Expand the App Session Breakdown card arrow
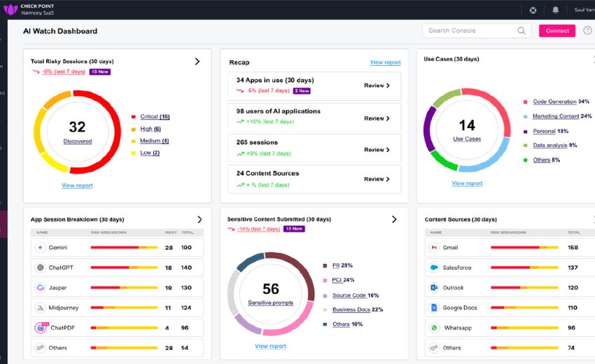 tap(199, 219)
